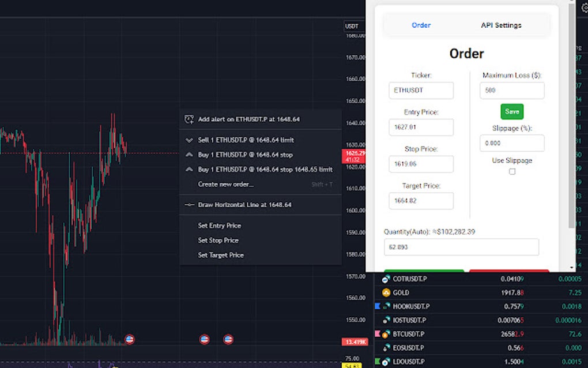Enable the Use Slippage checkbox
Image resolution: width=588 pixels, height=368 pixels.
tap(512, 171)
